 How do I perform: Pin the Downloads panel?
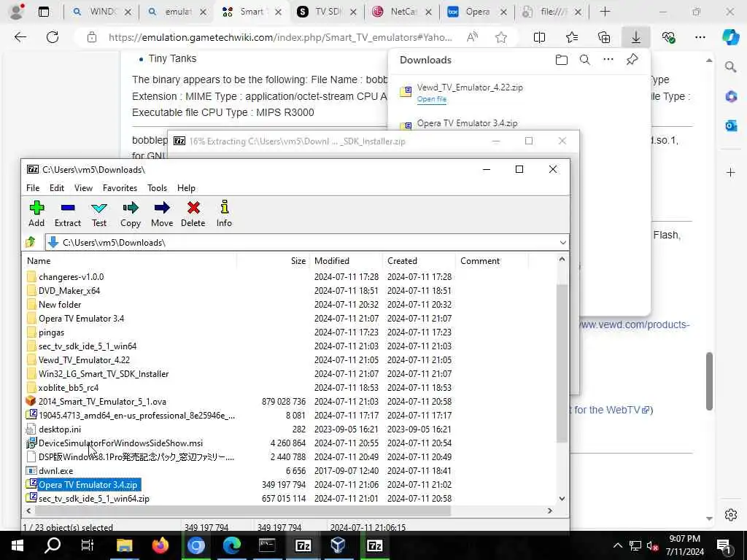[632, 60]
